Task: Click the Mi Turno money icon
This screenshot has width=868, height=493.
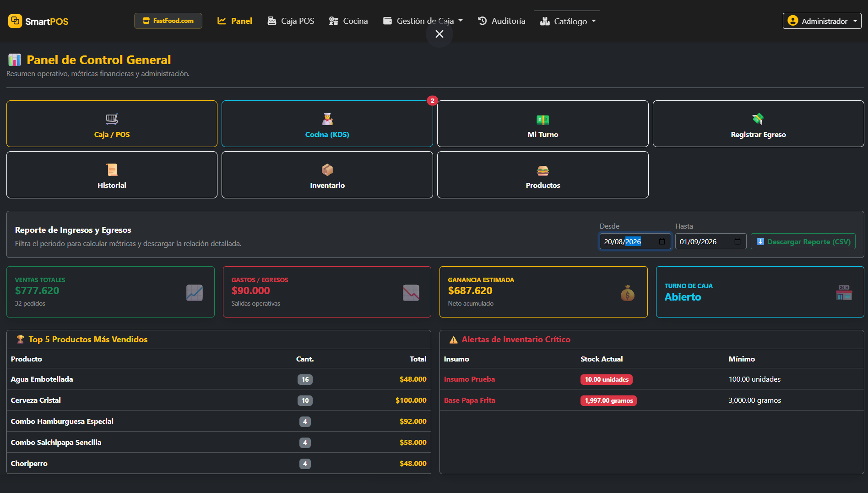Action: [543, 120]
